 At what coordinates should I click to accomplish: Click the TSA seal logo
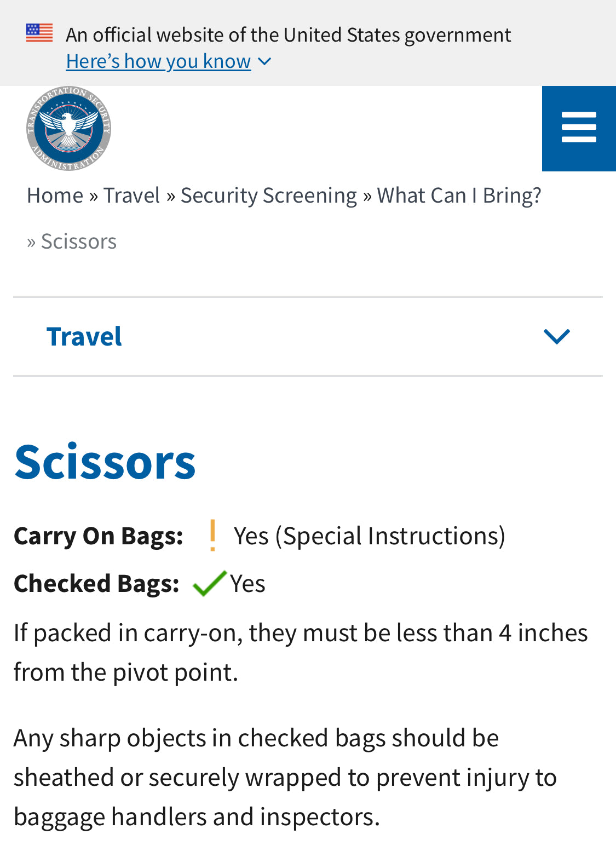tap(69, 128)
